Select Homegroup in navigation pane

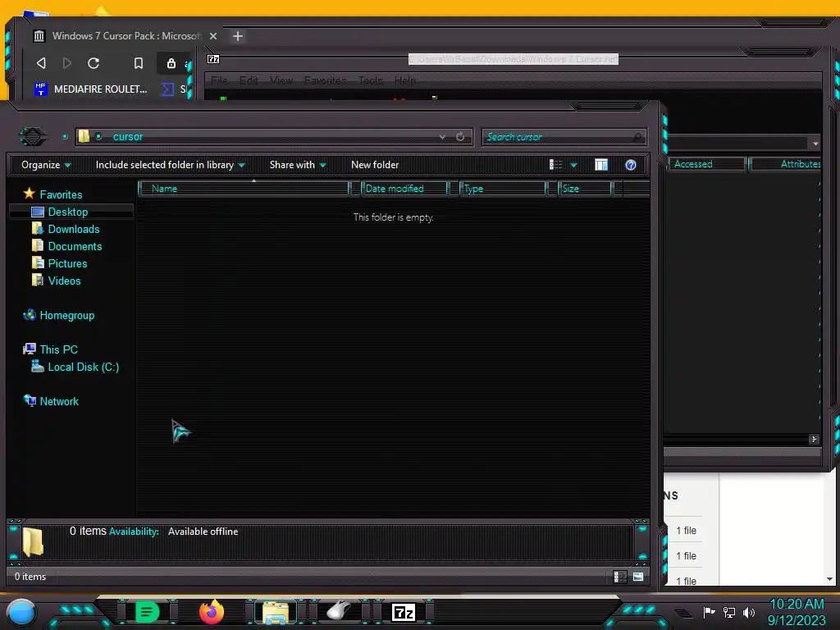click(x=59, y=315)
